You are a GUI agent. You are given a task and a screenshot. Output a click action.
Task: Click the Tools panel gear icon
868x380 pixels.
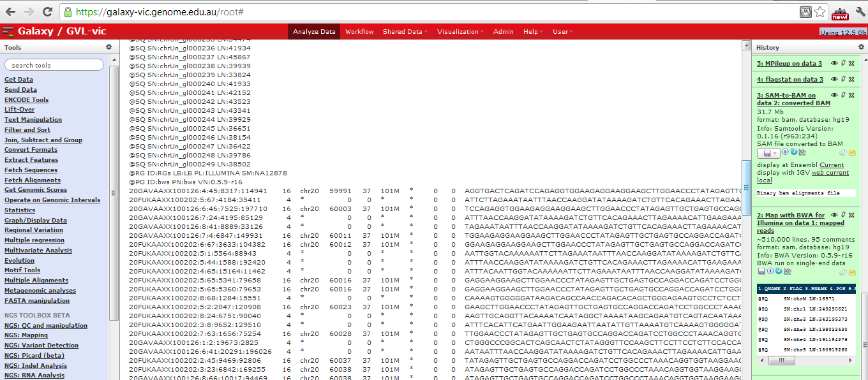108,47
